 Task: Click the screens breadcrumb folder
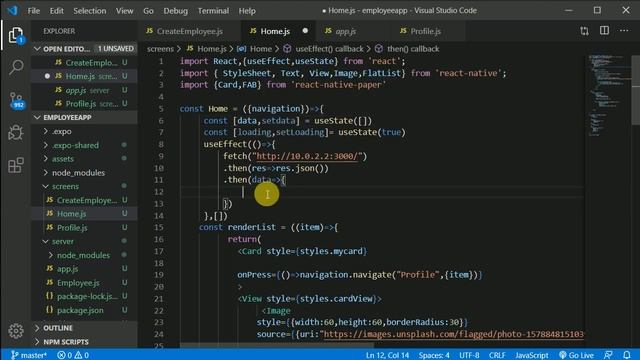tap(160, 49)
